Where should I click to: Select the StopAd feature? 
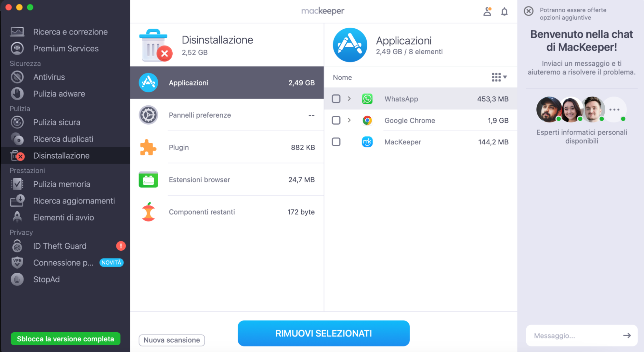coord(46,279)
